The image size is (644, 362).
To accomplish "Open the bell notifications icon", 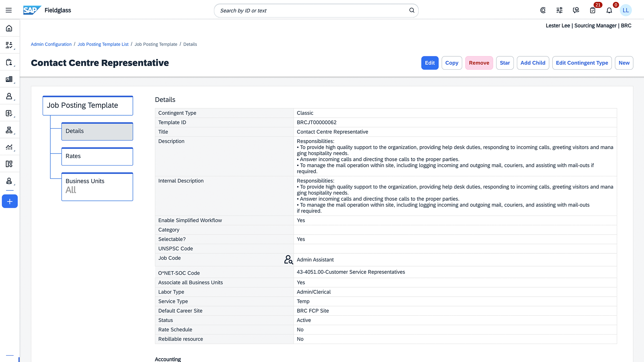I will [x=609, y=10].
